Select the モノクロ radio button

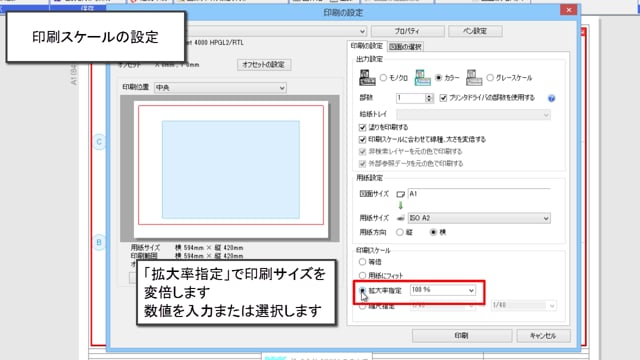383,78
